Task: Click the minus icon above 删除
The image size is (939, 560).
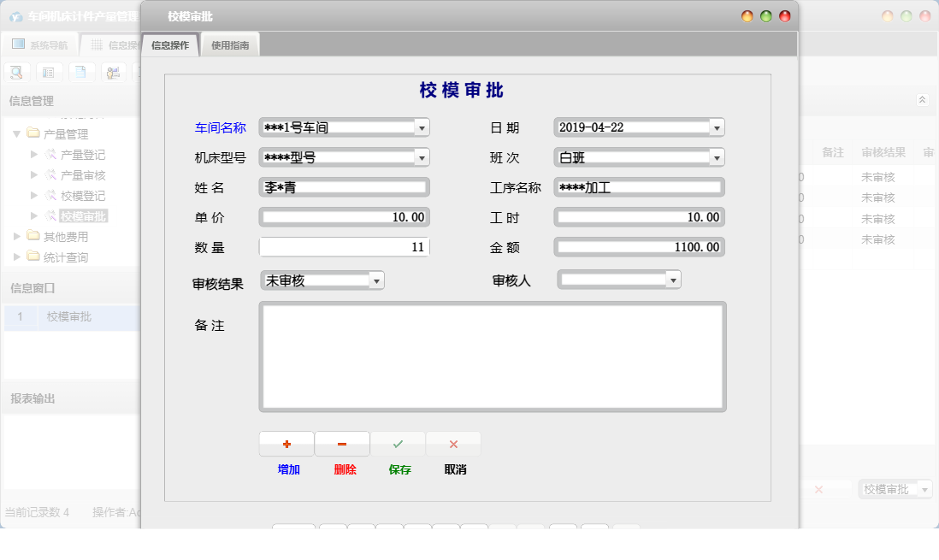Action: [342, 444]
